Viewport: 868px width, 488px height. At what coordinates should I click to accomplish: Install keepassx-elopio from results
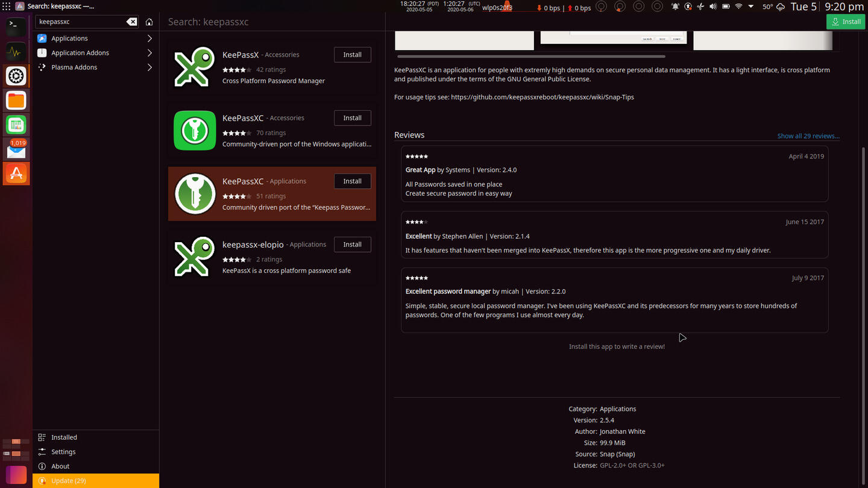pos(353,245)
